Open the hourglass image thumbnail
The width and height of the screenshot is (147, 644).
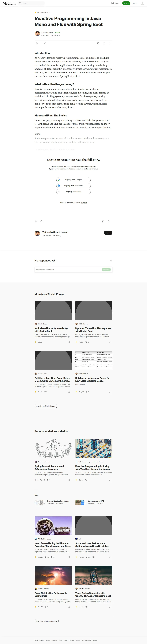tap(94, 575)
